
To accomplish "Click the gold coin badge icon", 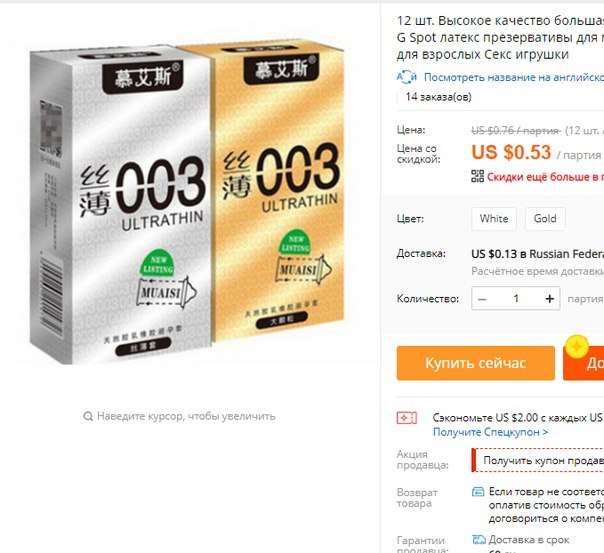I will pos(577,346).
